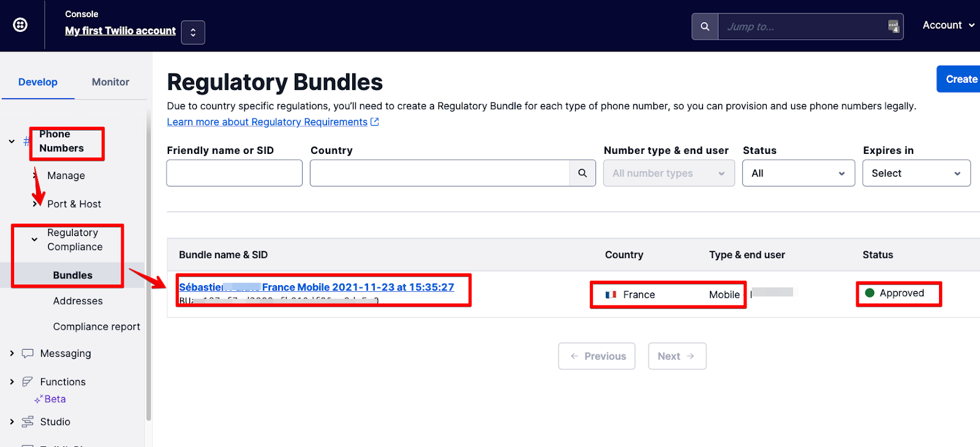
Task: Click external link icon after Regulatory Requirements
Action: pos(375,122)
